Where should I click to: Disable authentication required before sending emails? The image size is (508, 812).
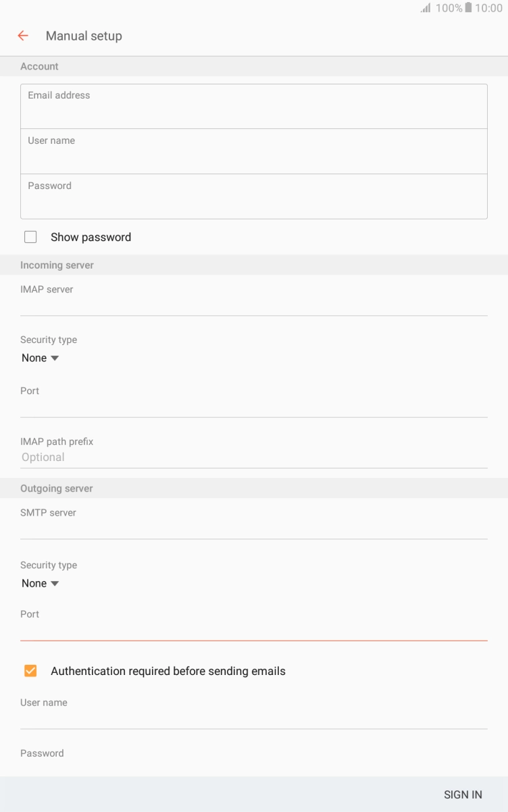pyautogui.click(x=30, y=670)
